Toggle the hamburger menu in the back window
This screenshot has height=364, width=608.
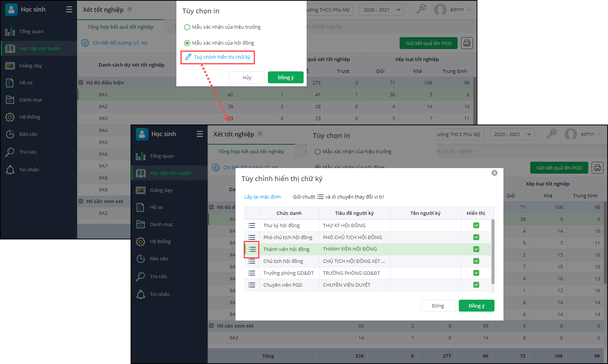pyautogui.click(x=69, y=9)
